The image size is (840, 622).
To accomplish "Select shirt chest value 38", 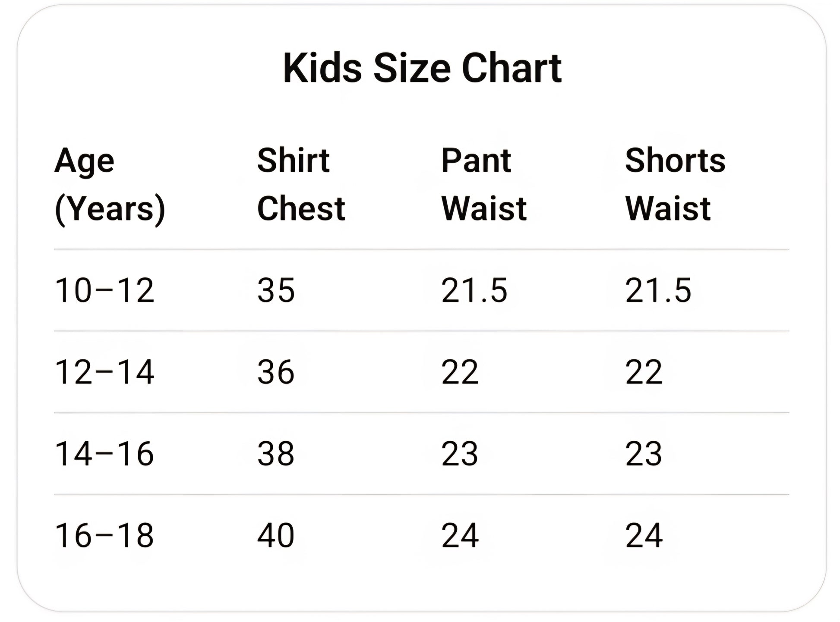I will pyautogui.click(x=276, y=454).
